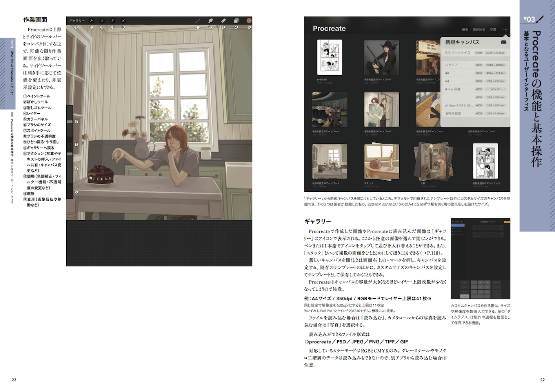Open the rv18-07 manga artwork thumbnail

(329, 57)
